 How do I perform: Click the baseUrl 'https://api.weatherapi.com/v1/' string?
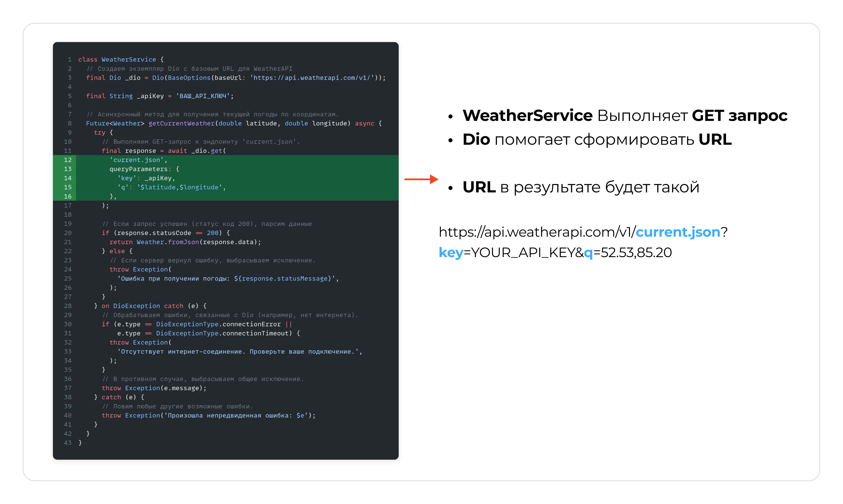tap(313, 78)
